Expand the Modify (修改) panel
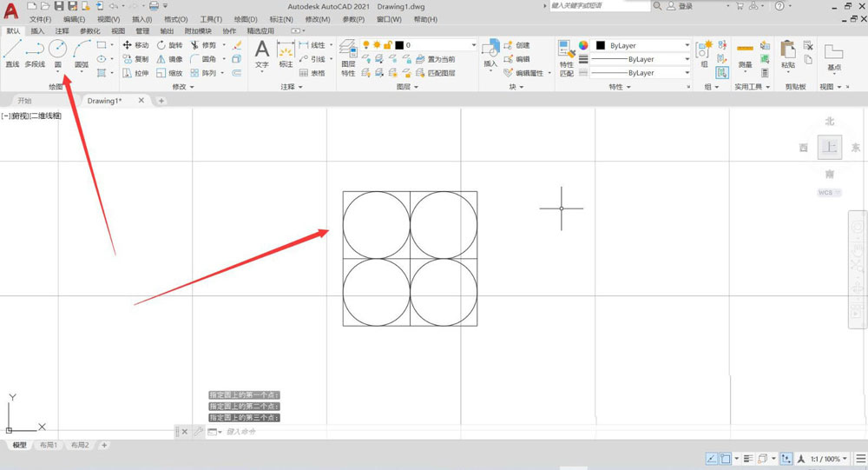Screen dimensions: 868x470 click(183, 87)
